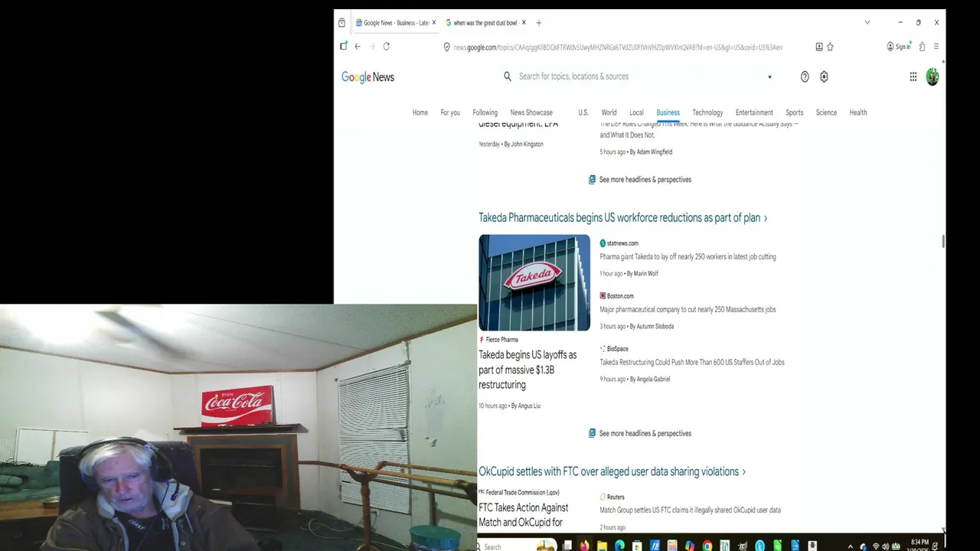Open 'FTC Takes Action Against Match and OkCupid' article
980x551 pixels.
click(524, 514)
